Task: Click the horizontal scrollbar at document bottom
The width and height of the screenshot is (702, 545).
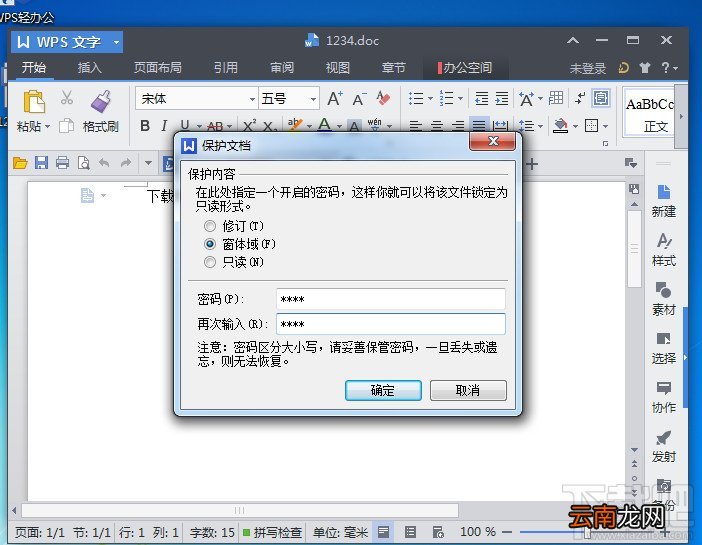Action: coord(240,511)
